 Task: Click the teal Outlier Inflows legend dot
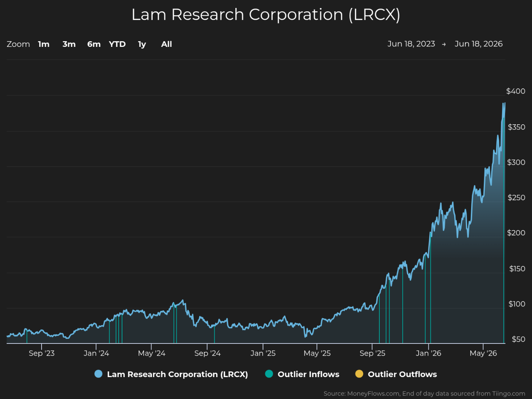point(269,374)
